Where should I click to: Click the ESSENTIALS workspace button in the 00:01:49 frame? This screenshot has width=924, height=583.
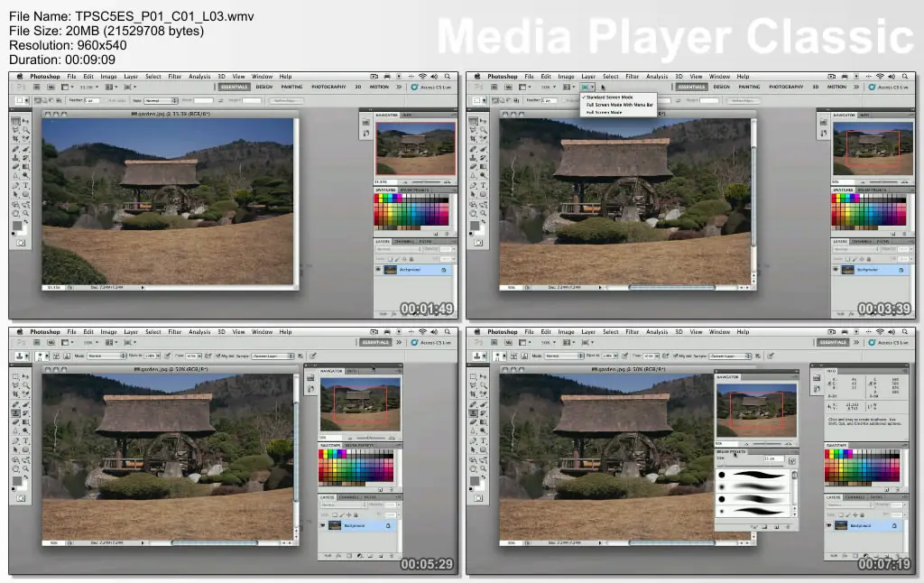pos(234,87)
